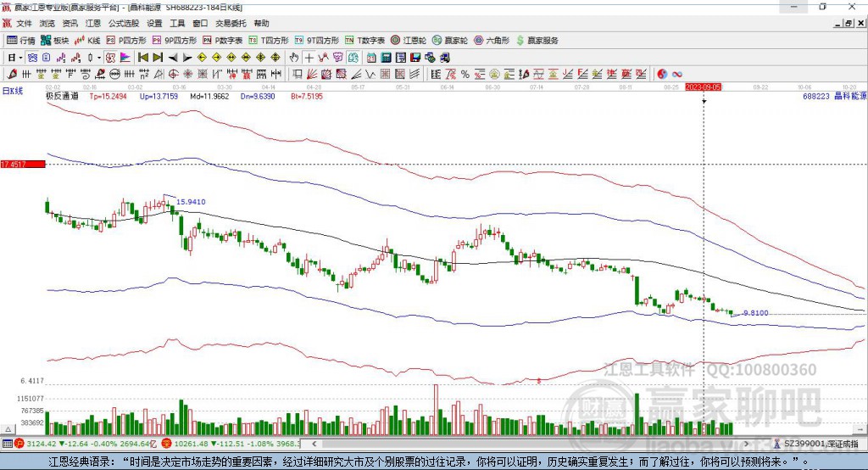Open the 资讯 menu
868x470 pixels.
coord(70,23)
